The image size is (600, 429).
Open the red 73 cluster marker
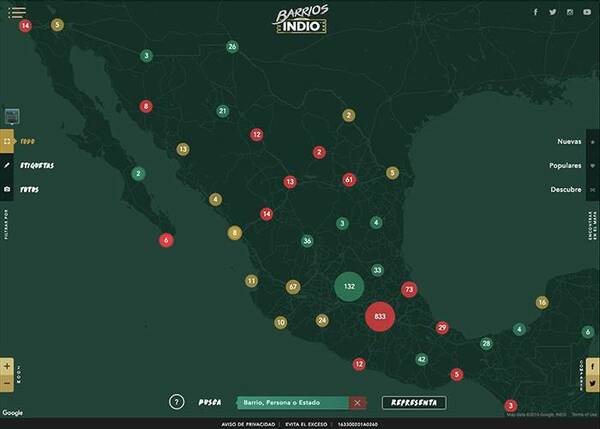coord(409,289)
